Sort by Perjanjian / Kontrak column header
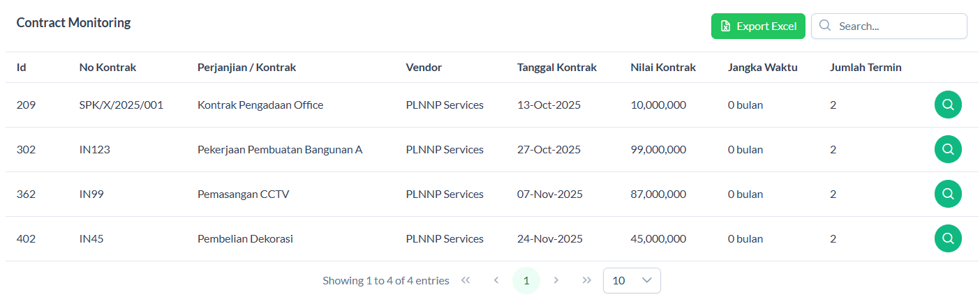This screenshot has width=980, height=306. pos(246,68)
